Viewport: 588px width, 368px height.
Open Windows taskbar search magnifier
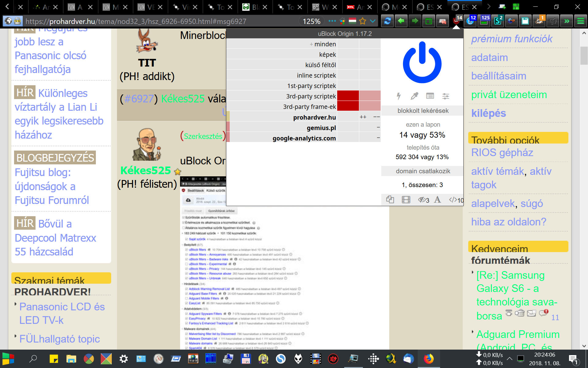click(x=33, y=358)
